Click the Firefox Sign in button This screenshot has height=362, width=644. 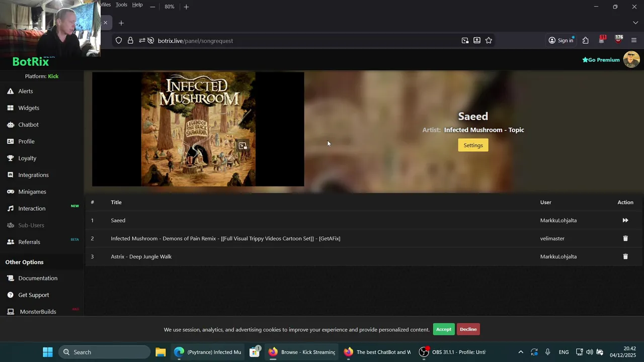click(561, 40)
